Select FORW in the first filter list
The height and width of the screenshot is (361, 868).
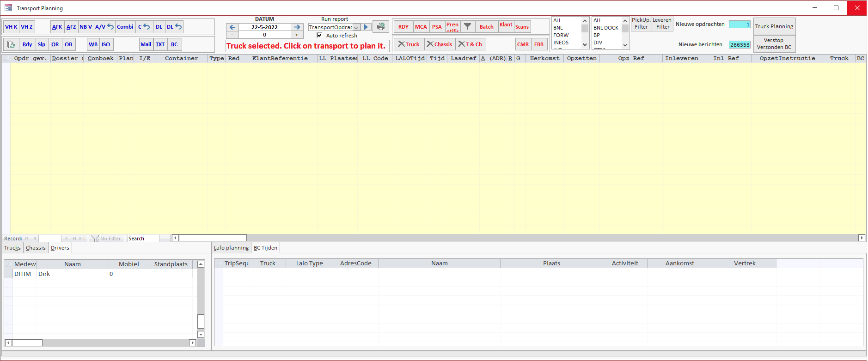click(566, 35)
